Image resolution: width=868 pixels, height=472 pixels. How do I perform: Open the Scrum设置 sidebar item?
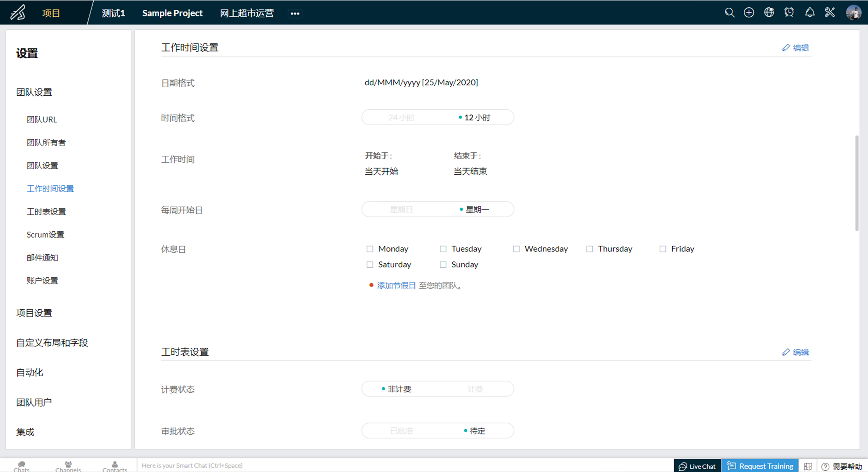click(x=45, y=235)
